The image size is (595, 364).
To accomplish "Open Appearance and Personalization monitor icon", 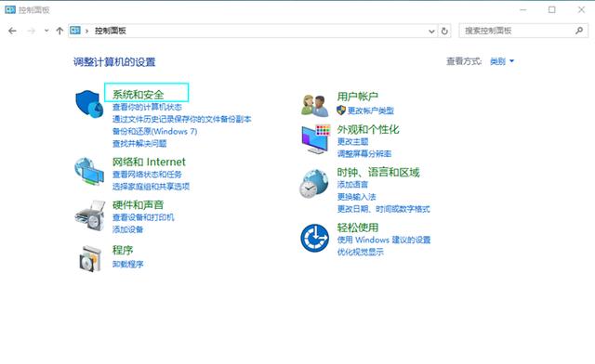I will 316,139.
